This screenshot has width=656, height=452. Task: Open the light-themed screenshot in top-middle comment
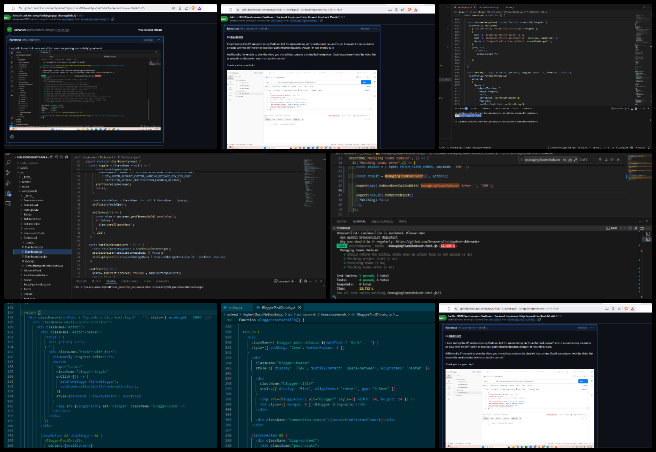pyautogui.click(x=302, y=109)
